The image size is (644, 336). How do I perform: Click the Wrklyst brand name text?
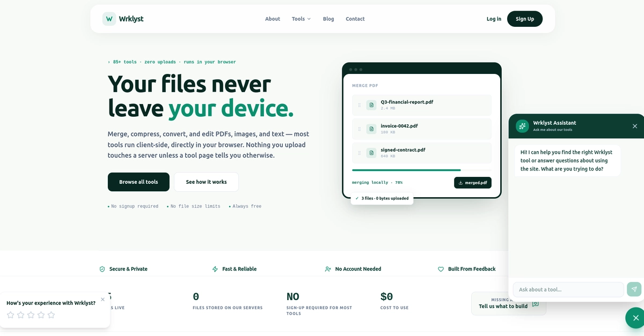[x=132, y=19]
